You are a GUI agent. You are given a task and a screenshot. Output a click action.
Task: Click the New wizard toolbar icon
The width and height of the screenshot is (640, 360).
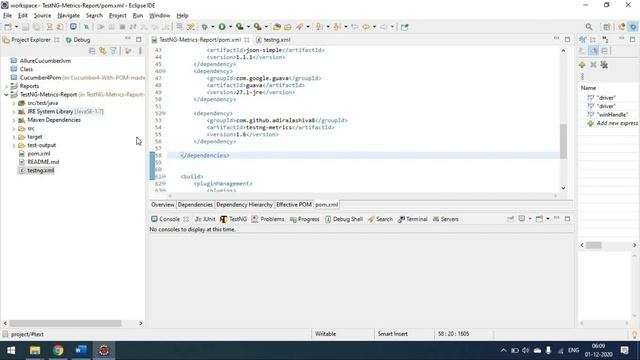point(8,27)
